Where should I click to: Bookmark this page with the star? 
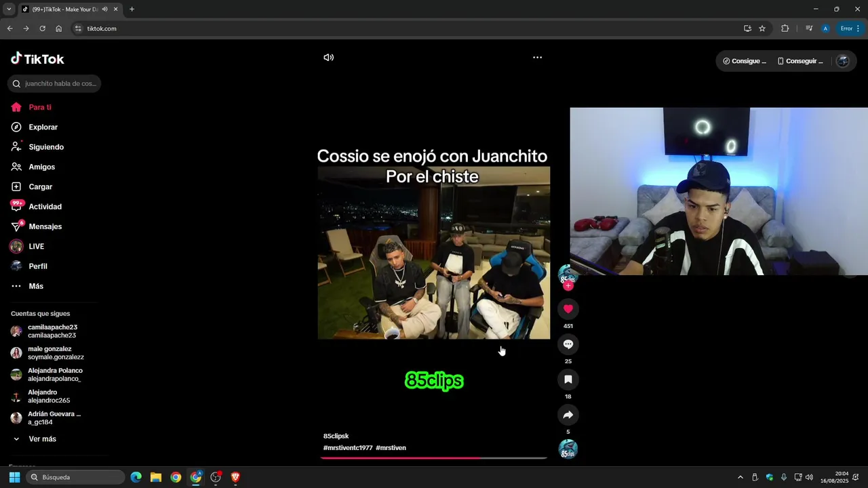[762, 28]
